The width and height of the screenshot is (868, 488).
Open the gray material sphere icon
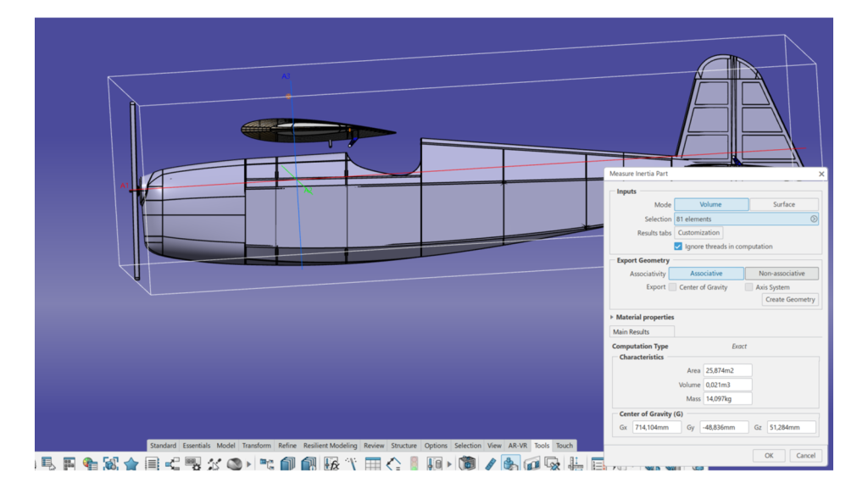(x=234, y=463)
